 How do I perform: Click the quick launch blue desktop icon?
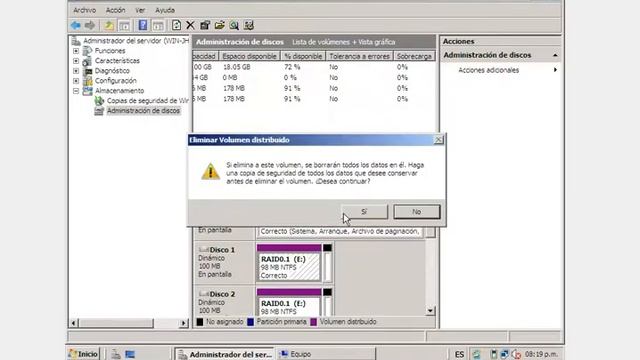(130, 354)
